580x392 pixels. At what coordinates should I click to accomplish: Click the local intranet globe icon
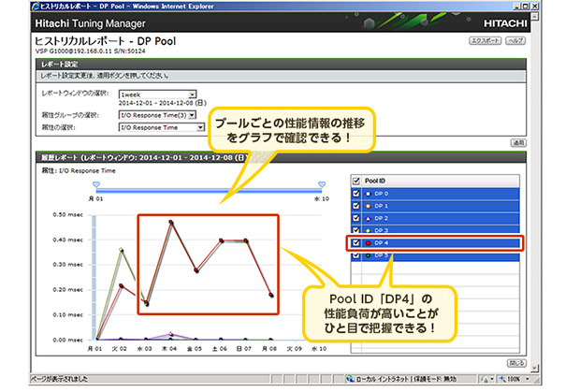point(350,379)
